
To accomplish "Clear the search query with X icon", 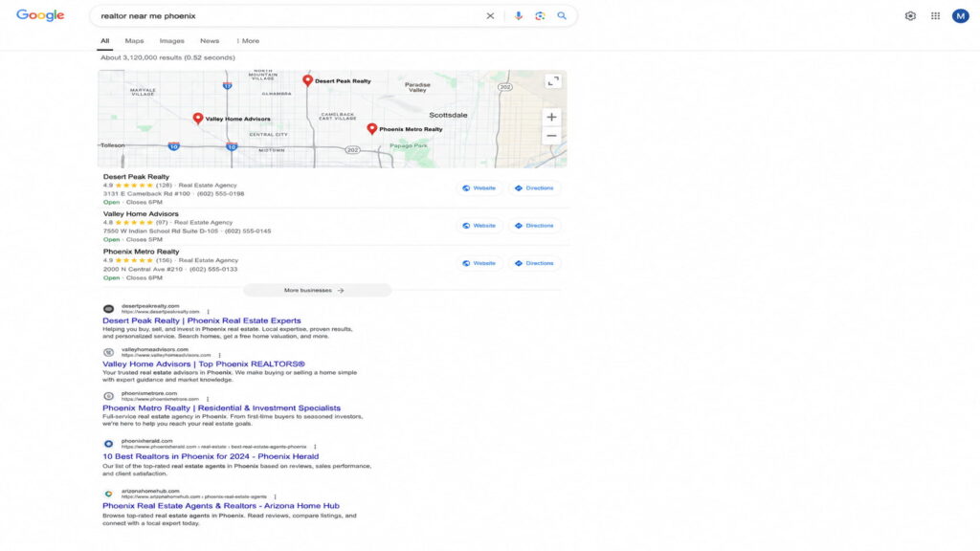I will [x=490, y=16].
